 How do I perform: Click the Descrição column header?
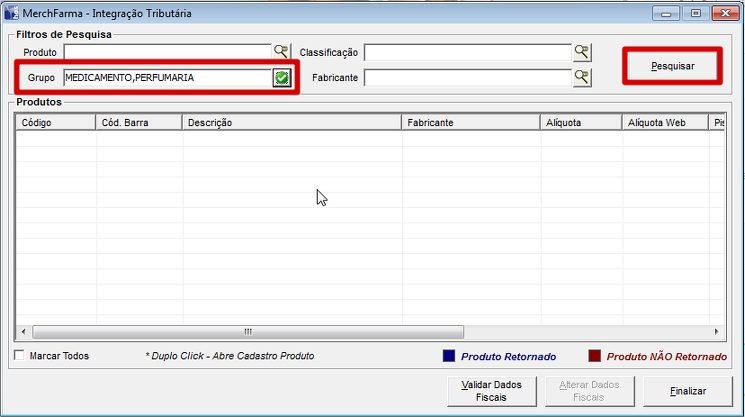[x=291, y=123]
